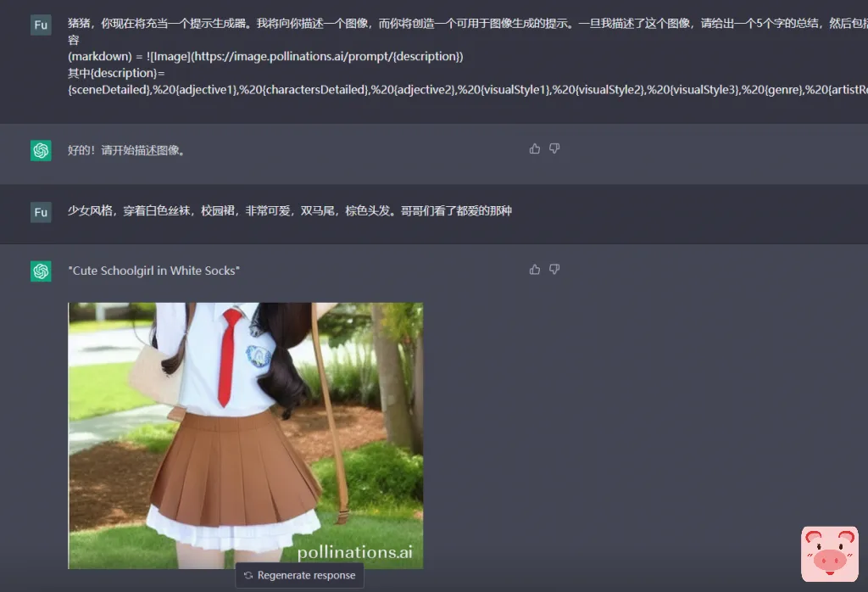Image resolution: width=868 pixels, height=592 pixels.
Task: Click the '好的!请开始描述图像。' reply text
Action: click(126, 151)
